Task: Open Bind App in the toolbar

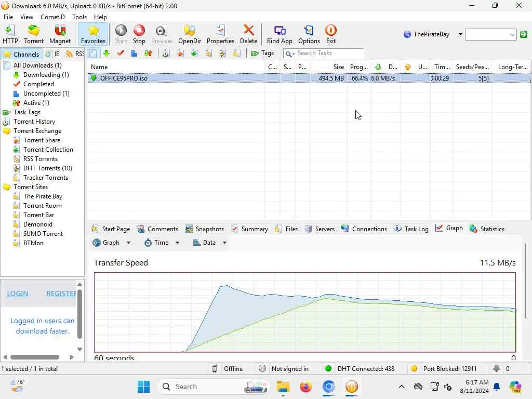Action: click(280, 34)
